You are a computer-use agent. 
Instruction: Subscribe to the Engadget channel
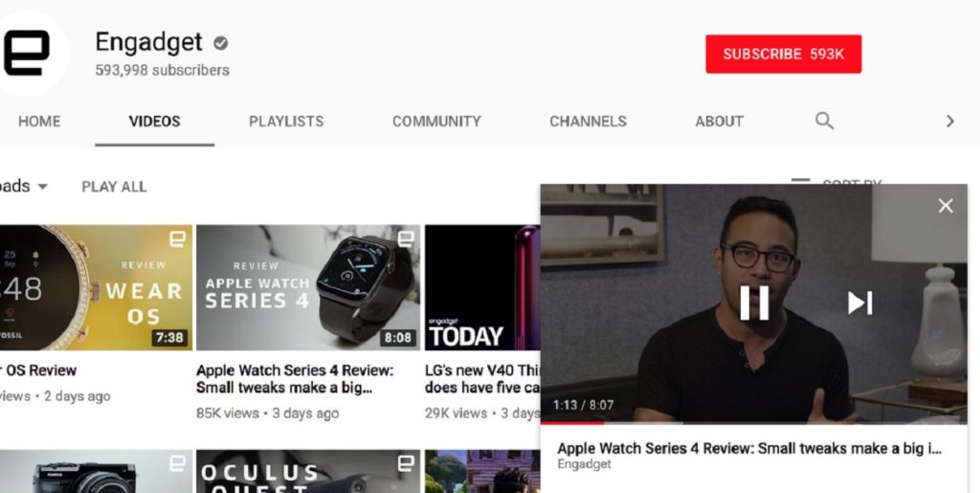pyautogui.click(x=783, y=55)
